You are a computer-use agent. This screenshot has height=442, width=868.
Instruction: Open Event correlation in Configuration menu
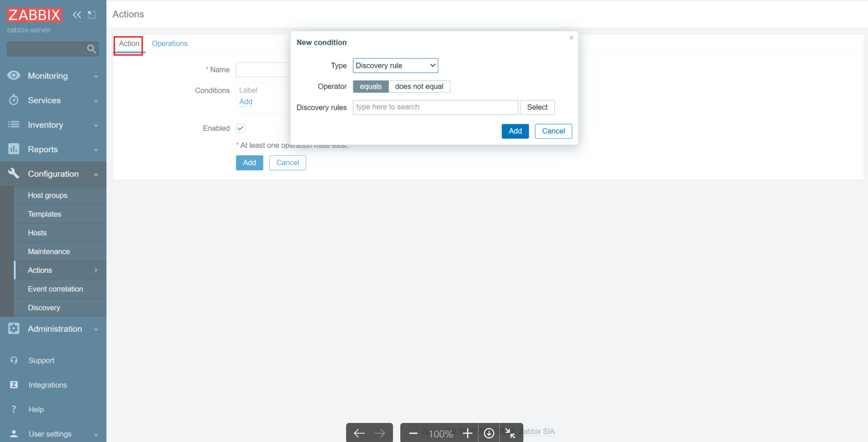55,289
